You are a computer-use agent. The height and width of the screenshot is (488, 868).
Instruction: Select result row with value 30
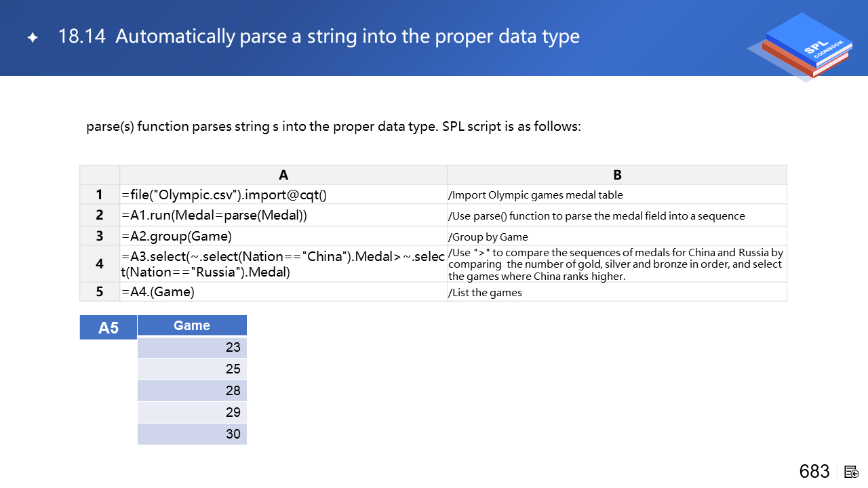click(x=192, y=434)
